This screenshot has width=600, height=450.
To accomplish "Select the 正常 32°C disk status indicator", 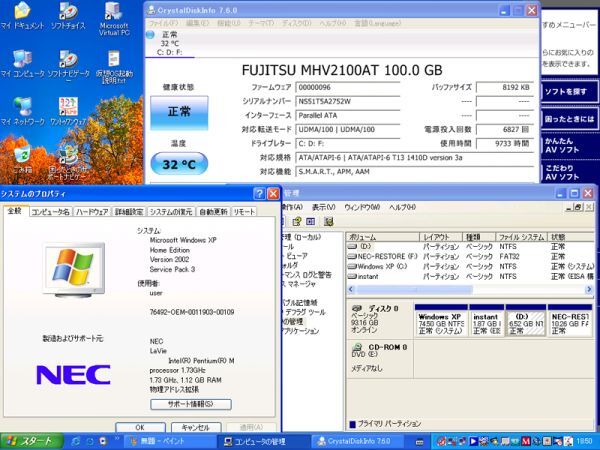I will pos(169,43).
